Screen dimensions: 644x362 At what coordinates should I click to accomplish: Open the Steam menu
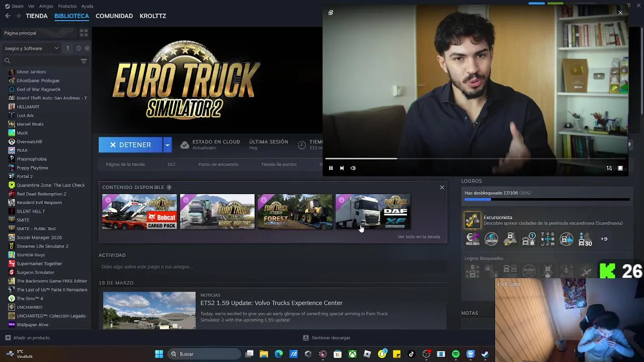14,6
